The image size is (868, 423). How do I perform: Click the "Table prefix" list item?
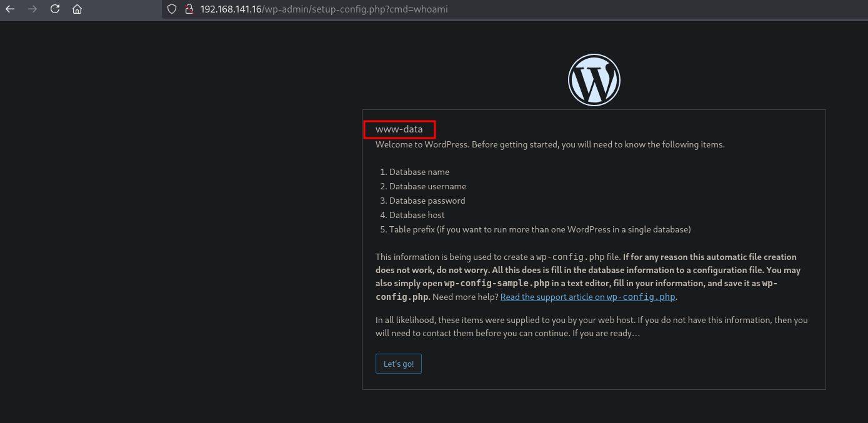(539, 229)
